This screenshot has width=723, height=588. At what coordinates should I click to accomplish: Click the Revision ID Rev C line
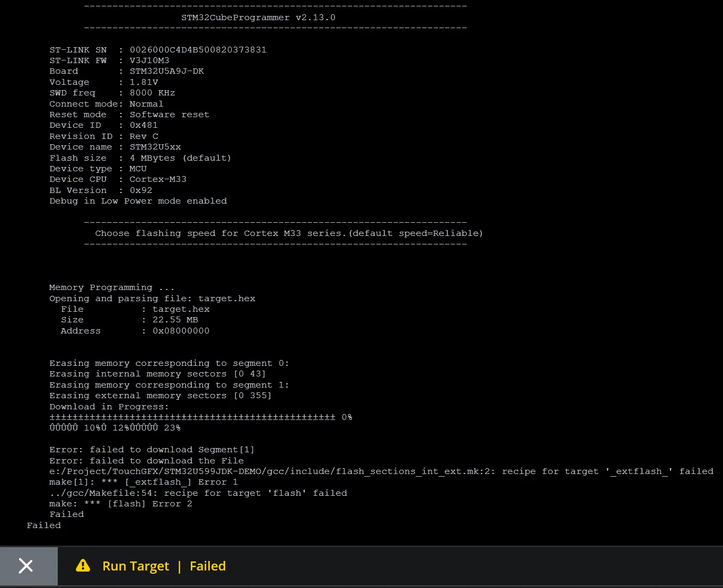click(x=104, y=136)
